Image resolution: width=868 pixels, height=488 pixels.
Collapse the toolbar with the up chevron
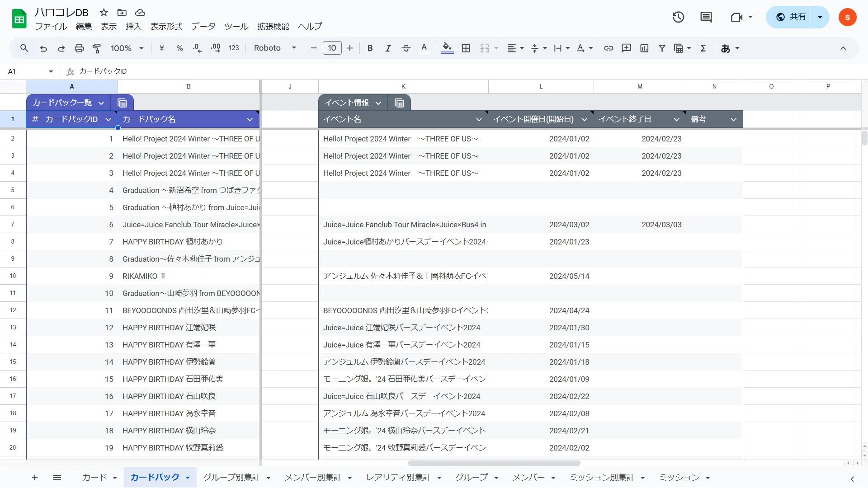click(843, 48)
